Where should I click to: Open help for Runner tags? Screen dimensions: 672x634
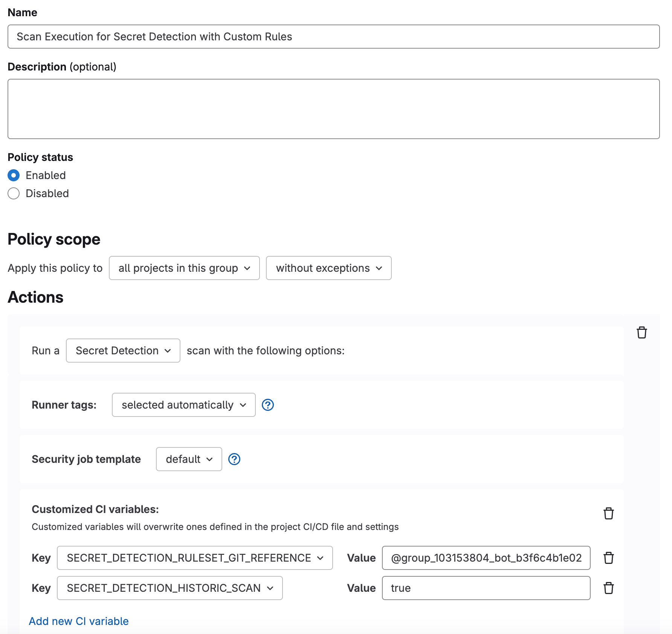click(267, 405)
